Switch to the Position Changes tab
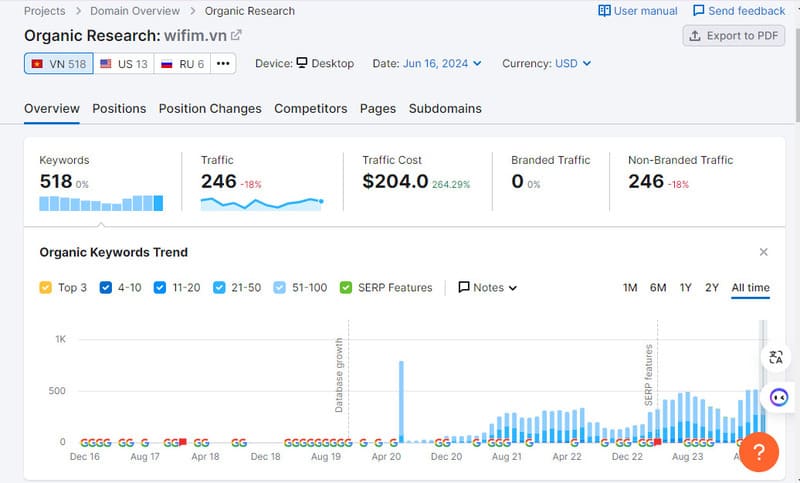 point(210,108)
